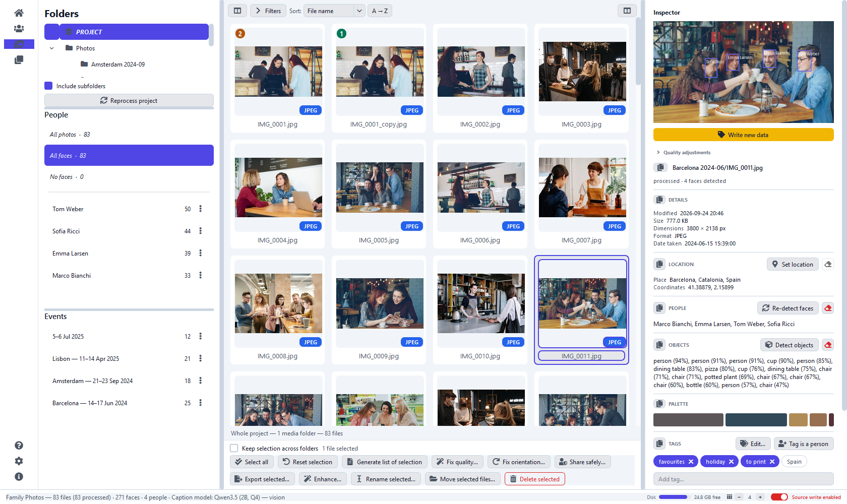Click Delete selected button
Image resolution: width=847 pixels, height=504 pixels.
click(x=535, y=479)
